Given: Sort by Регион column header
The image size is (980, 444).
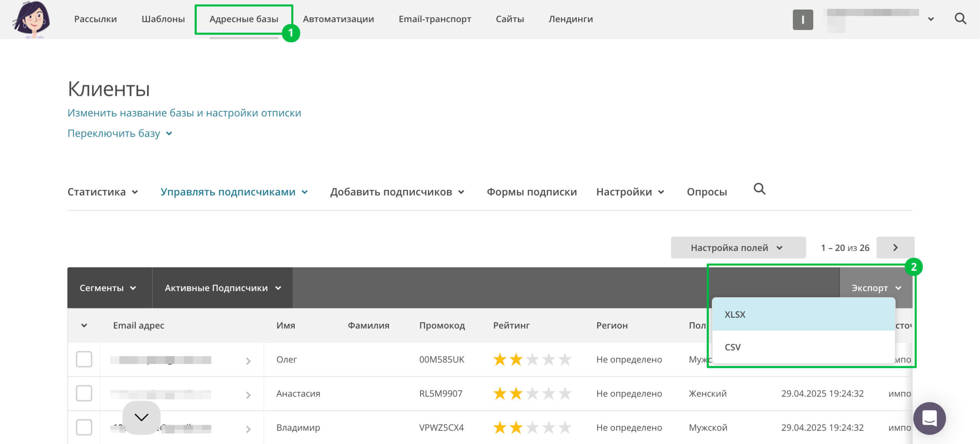Looking at the screenshot, I should tap(612, 325).
